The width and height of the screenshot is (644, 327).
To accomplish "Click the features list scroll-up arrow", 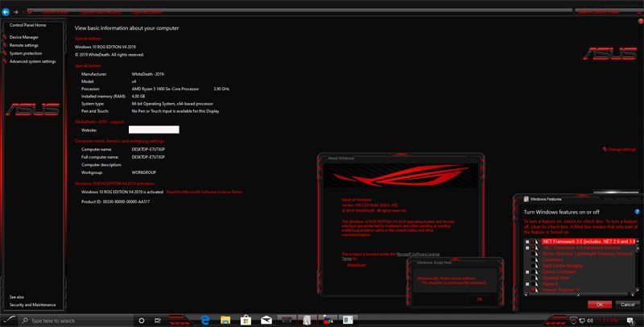I will pyautogui.click(x=638, y=241).
